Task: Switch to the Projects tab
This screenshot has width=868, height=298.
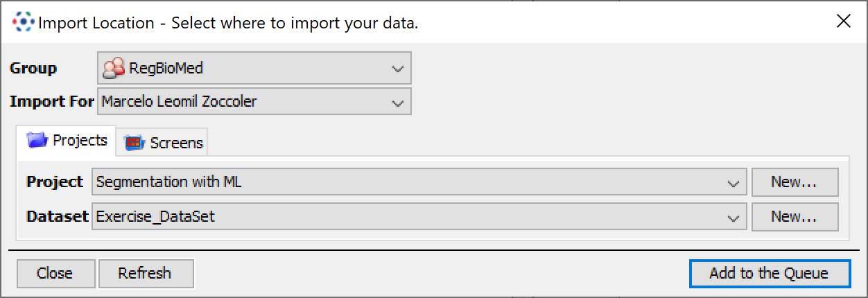Action: (67, 141)
